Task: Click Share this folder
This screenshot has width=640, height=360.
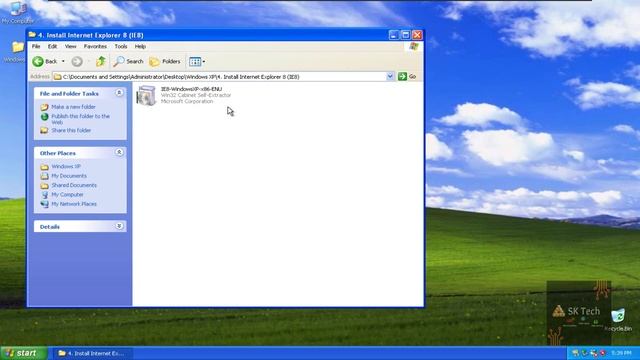Action: pyautogui.click(x=71, y=131)
